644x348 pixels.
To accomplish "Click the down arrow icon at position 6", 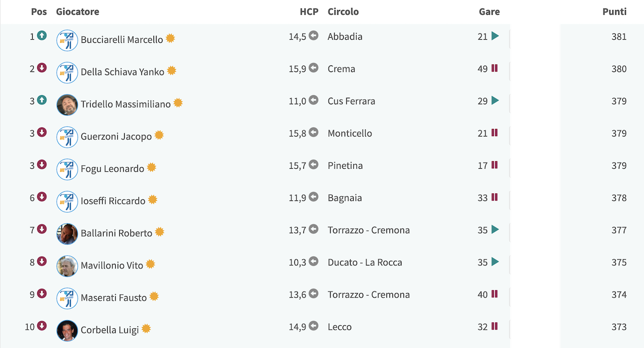I will click(x=42, y=197).
